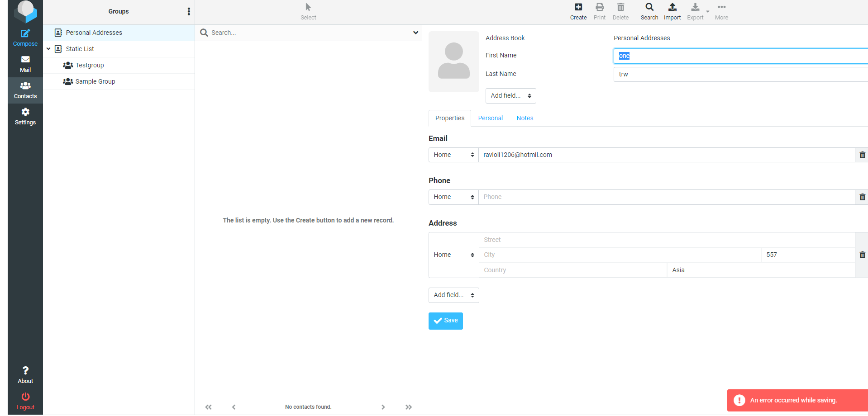
Task: Open the phone type selector
Action: [453, 197]
